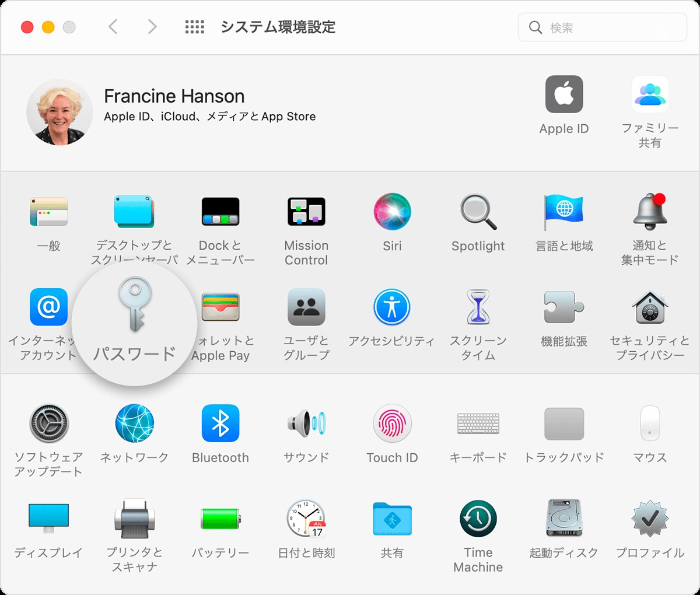Screen dimensions: 700x595
Task: Open アクセシビリティ preferences
Action: pyautogui.click(x=392, y=307)
